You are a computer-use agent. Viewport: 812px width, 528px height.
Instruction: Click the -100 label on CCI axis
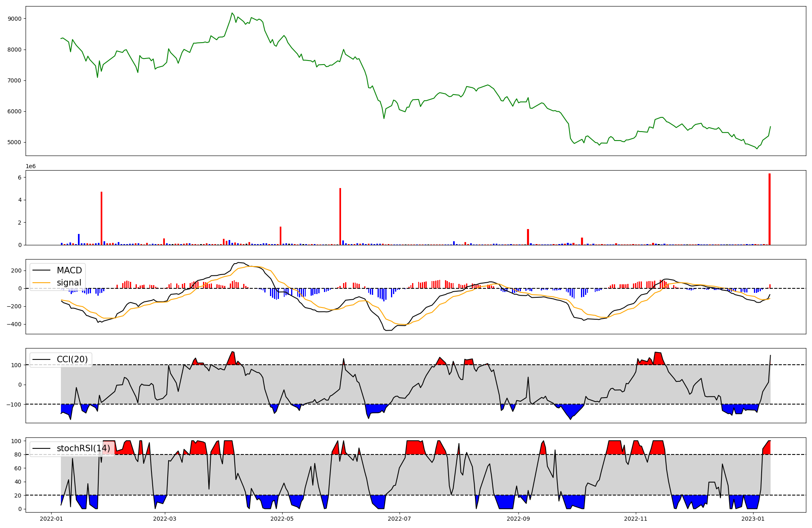point(14,405)
